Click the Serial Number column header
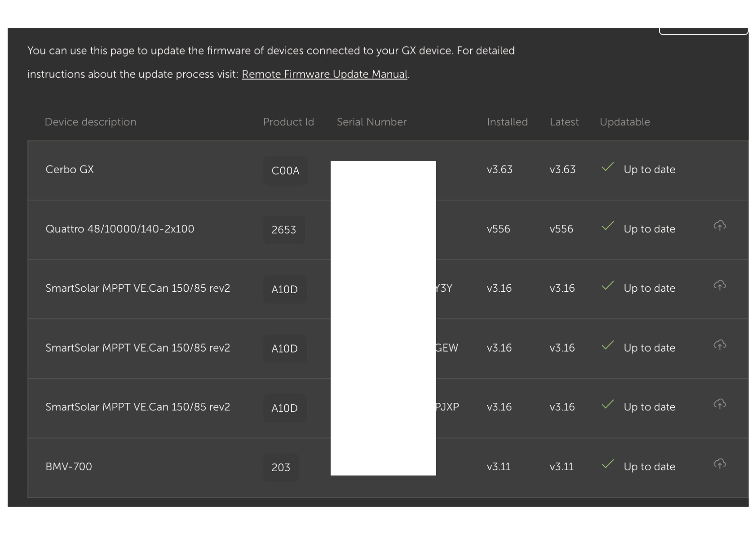The width and height of the screenshot is (756, 535). click(371, 122)
